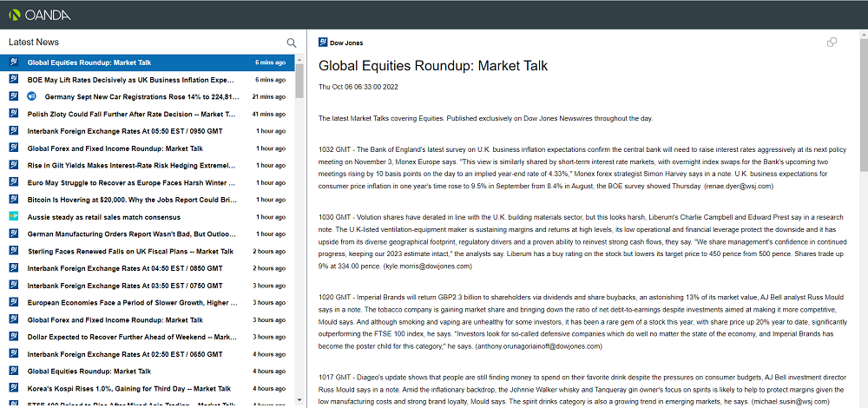
Task: Click the copy/pop-out article icon
Action: click(x=832, y=43)
